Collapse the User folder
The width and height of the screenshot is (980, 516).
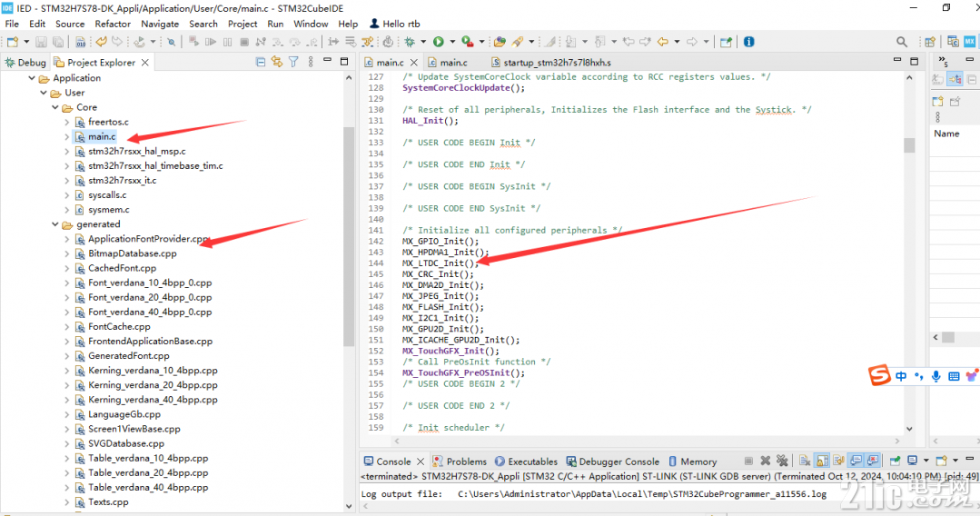pos(44,93)
